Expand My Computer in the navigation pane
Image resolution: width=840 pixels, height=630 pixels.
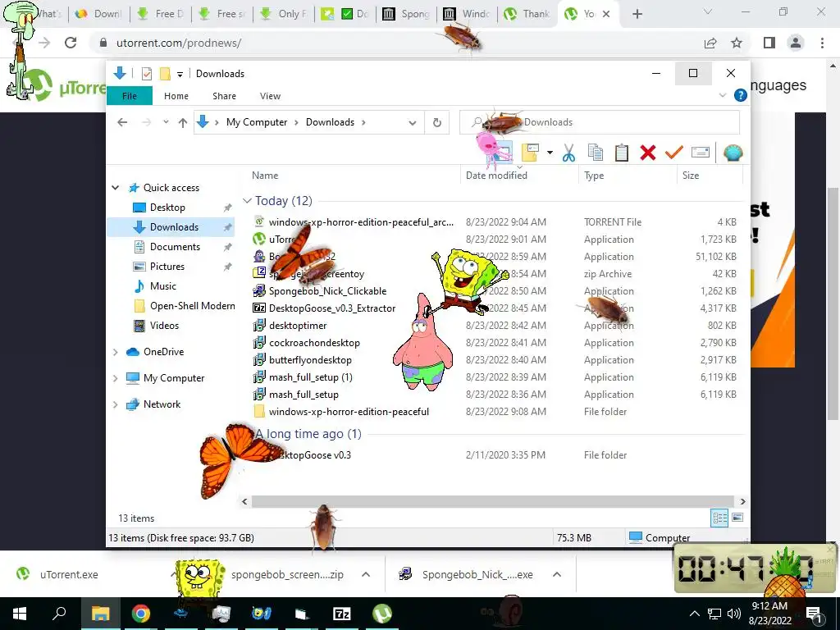coord(115,378)
